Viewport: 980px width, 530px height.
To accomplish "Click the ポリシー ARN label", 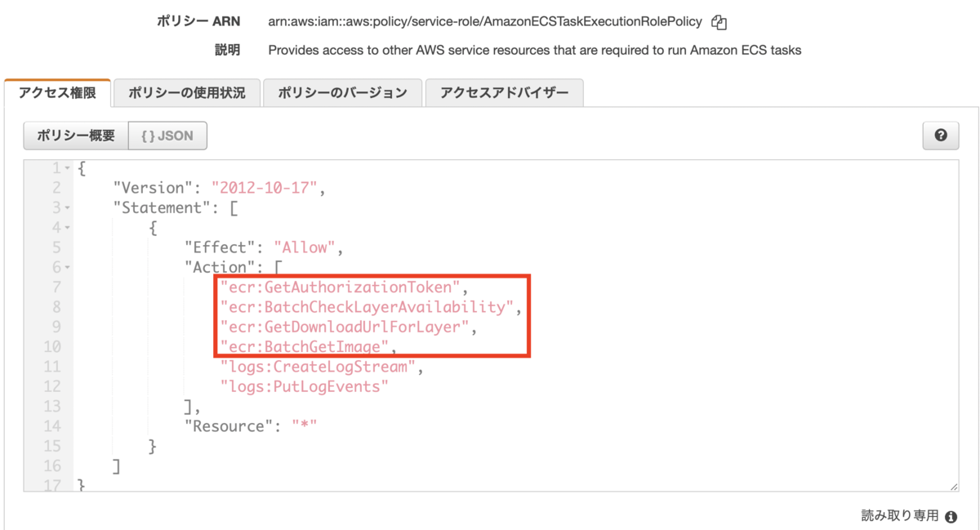I will [x=198, y=22].
